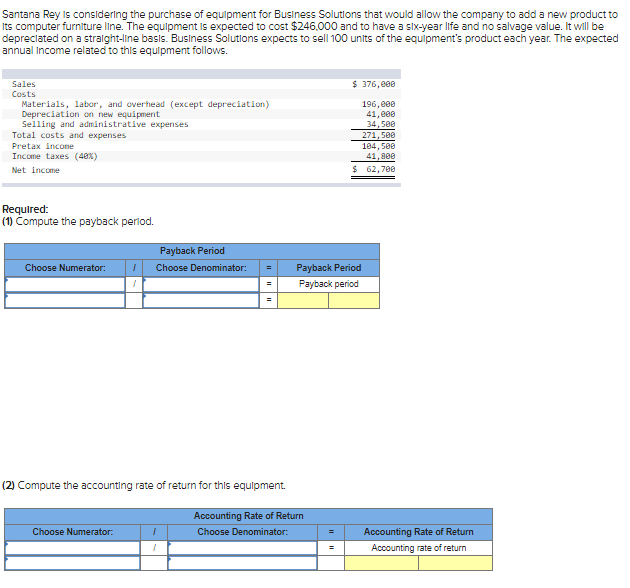Click left yellow Accounting rate result cell

[381, 563]
